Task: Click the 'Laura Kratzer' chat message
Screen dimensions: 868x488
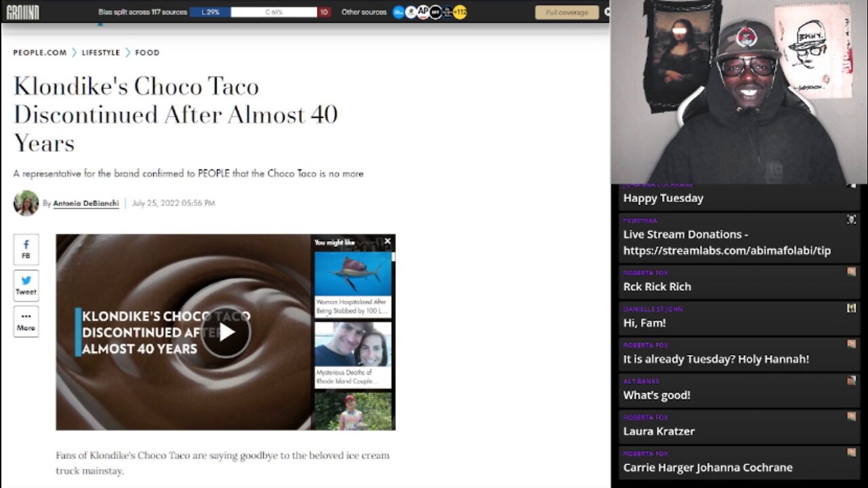Action: (x=659, y=431)
